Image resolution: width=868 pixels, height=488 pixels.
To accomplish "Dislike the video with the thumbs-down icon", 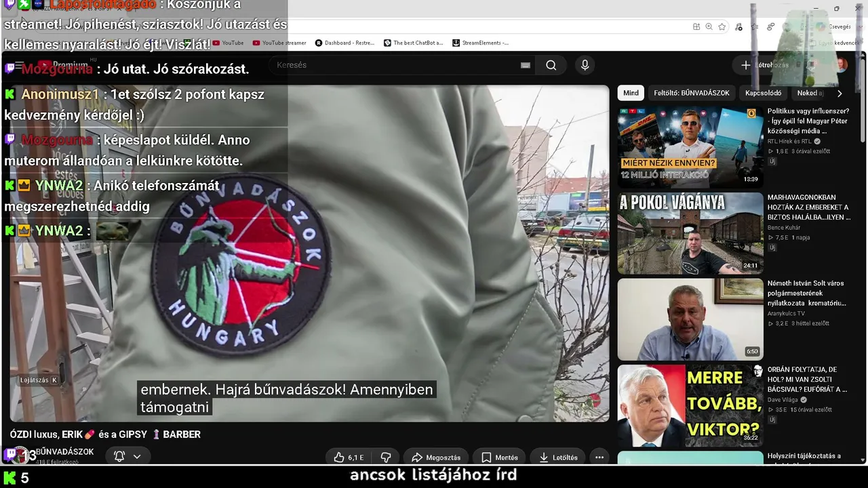I will click(x=386, y=457).
